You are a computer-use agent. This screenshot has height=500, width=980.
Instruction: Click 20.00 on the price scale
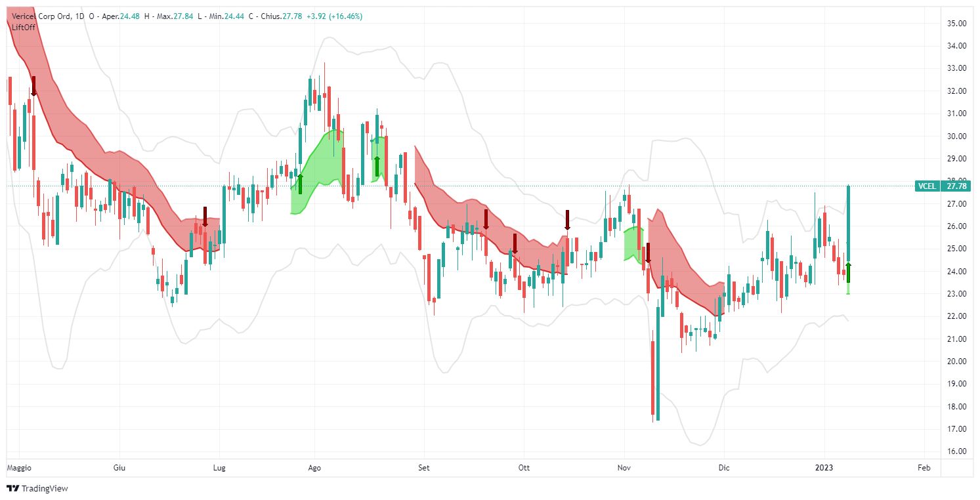[x=956, y=361]
